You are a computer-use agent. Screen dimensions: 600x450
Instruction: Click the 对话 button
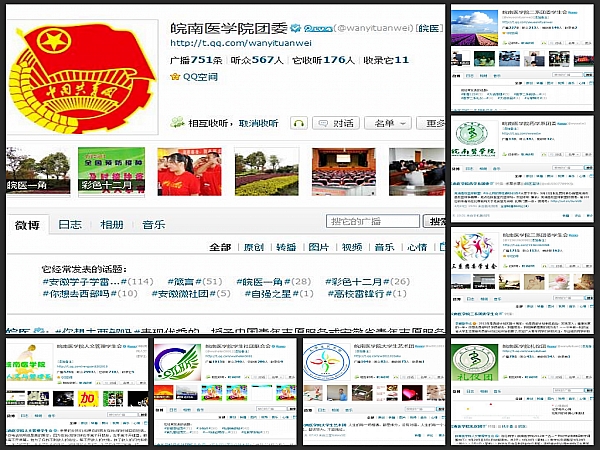(336, 123)
